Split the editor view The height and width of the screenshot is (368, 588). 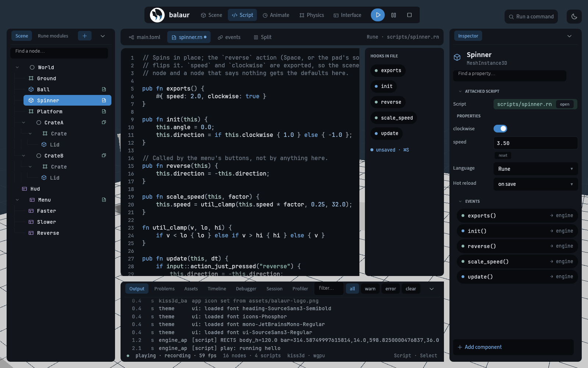coord(262,37)
